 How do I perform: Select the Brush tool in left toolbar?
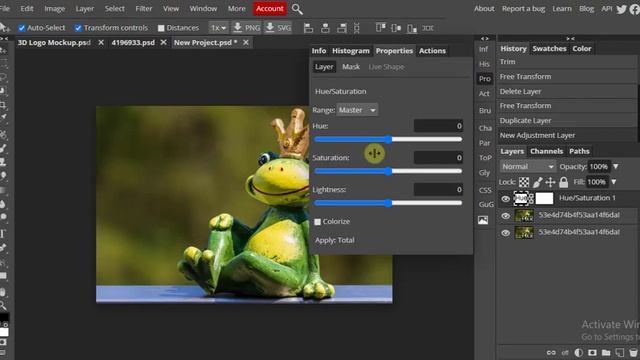point(3,148)
